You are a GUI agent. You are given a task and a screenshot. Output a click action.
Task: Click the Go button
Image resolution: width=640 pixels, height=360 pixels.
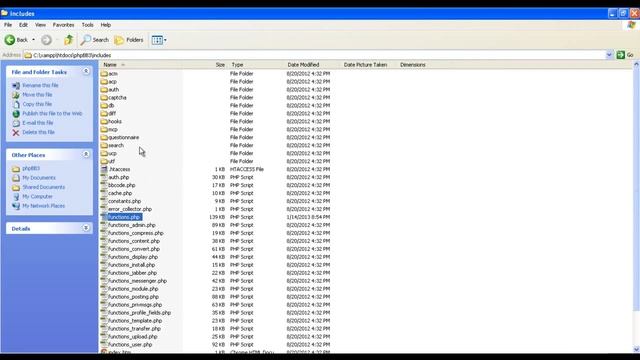click(x=625, y=55)
